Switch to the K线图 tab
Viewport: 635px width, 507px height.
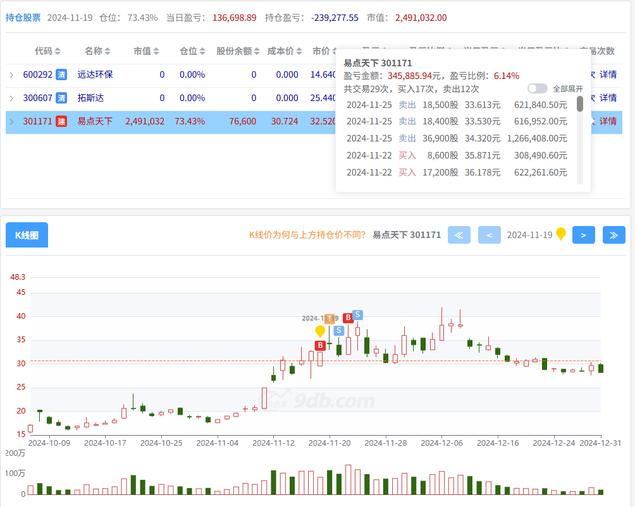pyautogui.click(x=27, y=235)
